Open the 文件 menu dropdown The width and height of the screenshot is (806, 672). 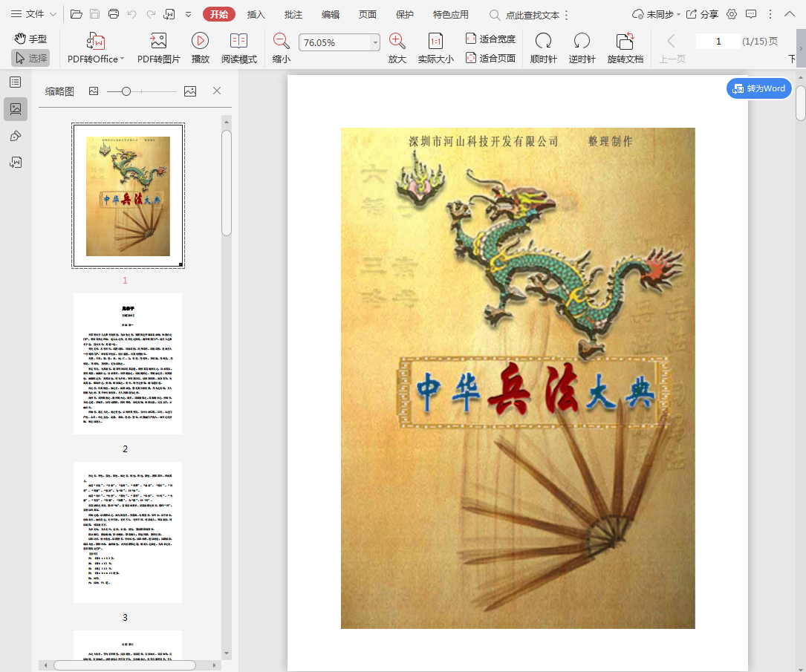(33, 14)
